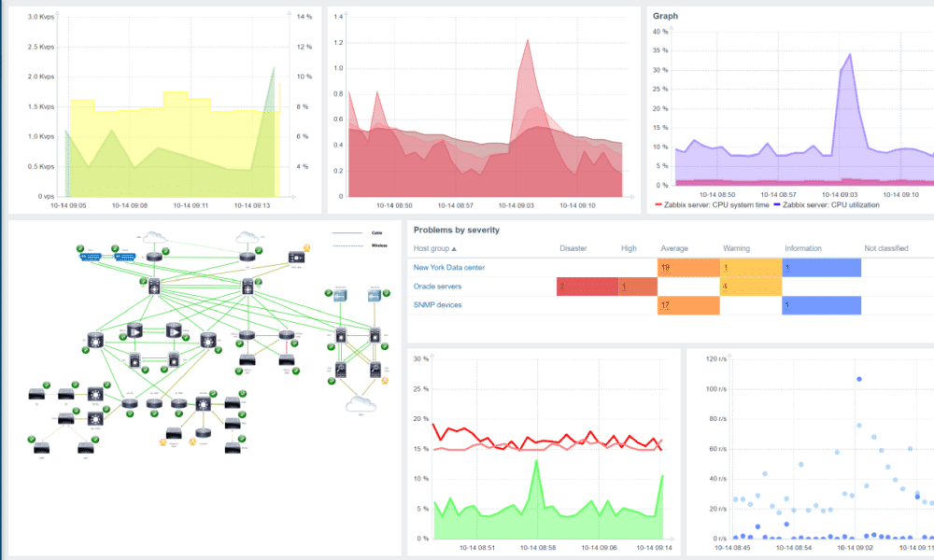Click the 'Disaster' column header

click(x=573, y=248)
